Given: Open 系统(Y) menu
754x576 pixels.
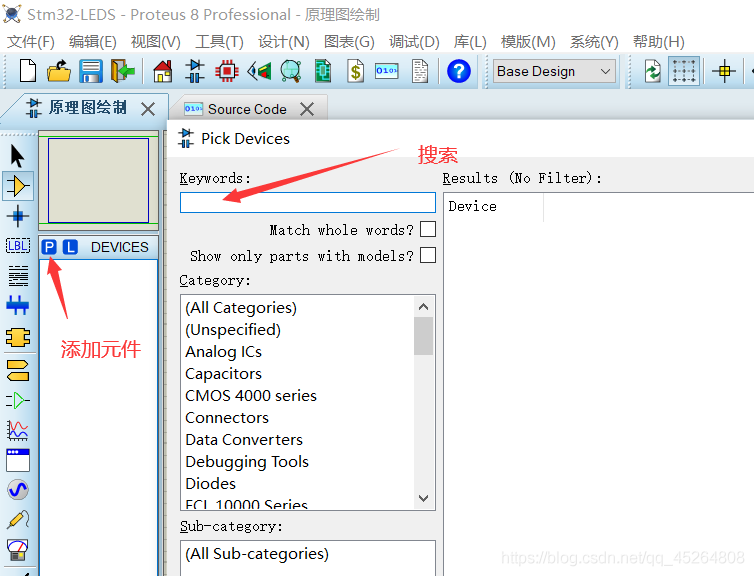Looking at the screenshot, I should [594, 42].
